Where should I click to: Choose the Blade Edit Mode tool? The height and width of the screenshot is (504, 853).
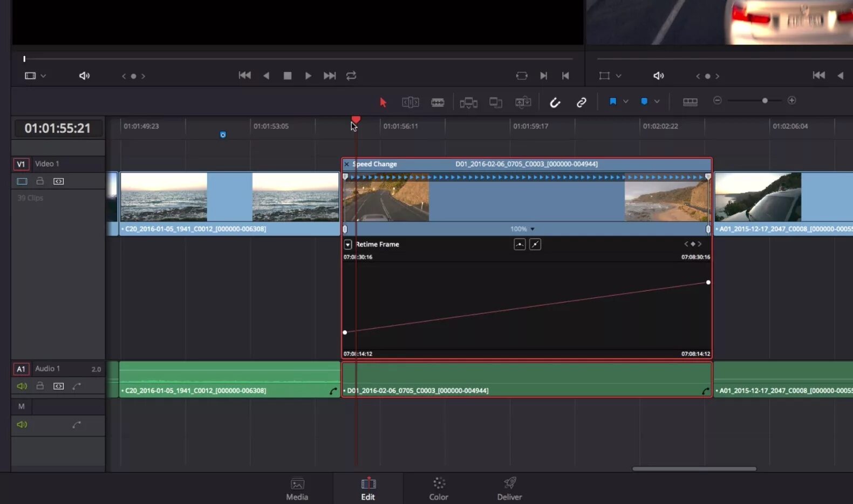438,103
